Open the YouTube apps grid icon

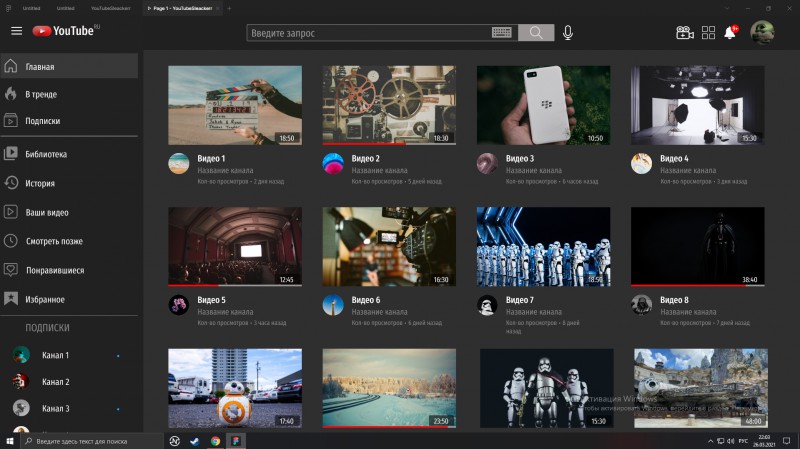tap(708, 33)
